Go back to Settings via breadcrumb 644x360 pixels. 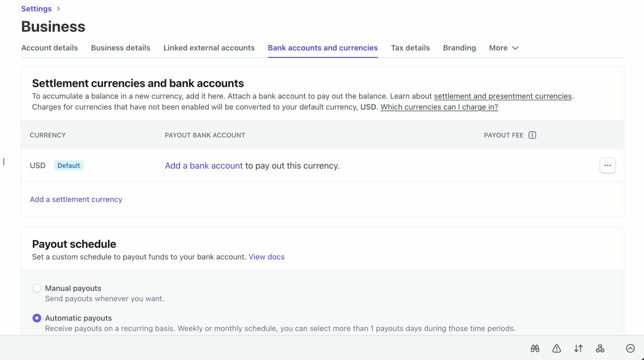[x=36, y=9]
